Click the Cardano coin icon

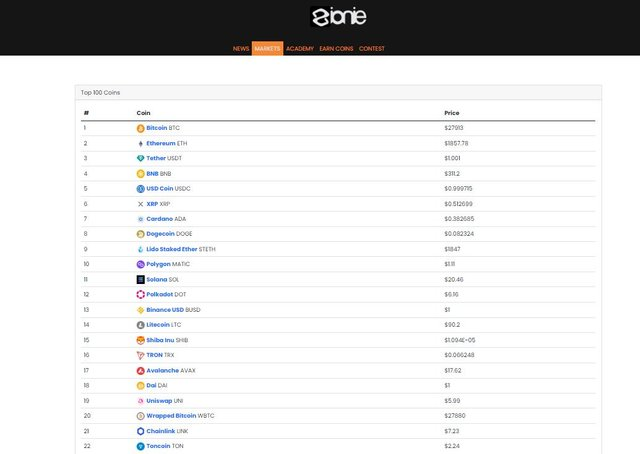tap(140, 219)
